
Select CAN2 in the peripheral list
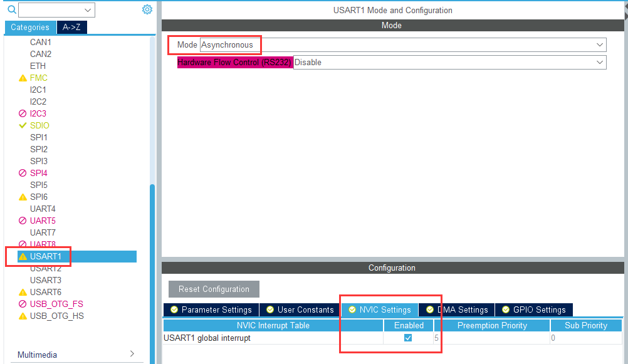pos(41,54)
